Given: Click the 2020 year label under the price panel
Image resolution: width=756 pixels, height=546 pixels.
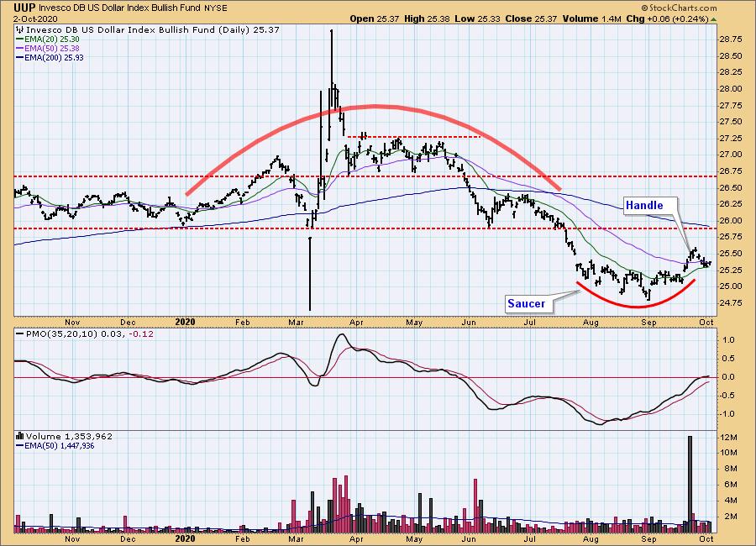Looking at the screenshot, I should [x=185, y=323].
